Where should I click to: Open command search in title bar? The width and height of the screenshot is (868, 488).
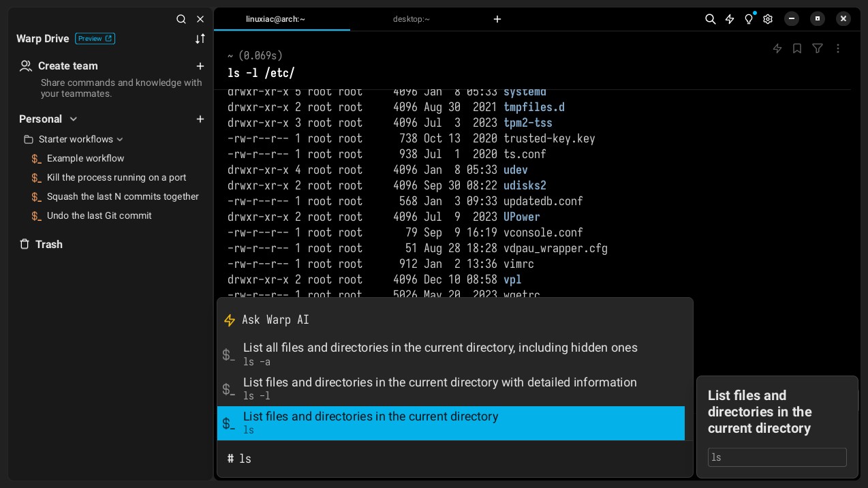point(711,19)
